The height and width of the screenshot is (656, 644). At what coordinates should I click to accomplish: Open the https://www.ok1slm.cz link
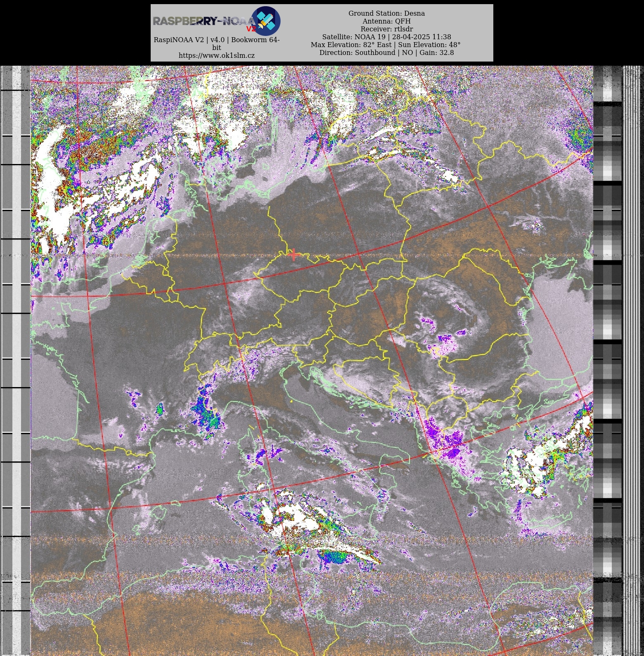[216, 55]
